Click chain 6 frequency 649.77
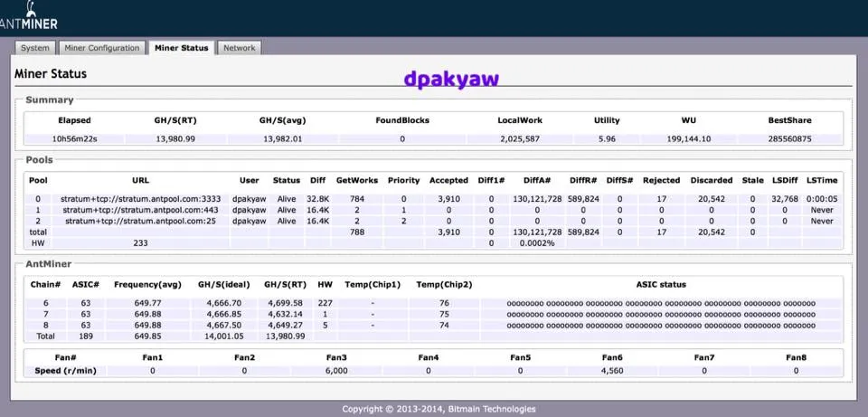 147,303
